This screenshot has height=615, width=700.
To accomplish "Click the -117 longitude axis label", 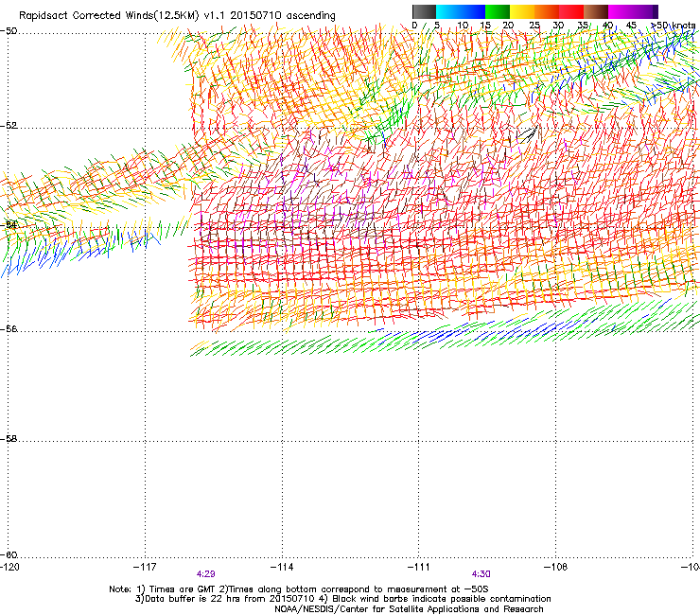I will (x=145, y=567).
